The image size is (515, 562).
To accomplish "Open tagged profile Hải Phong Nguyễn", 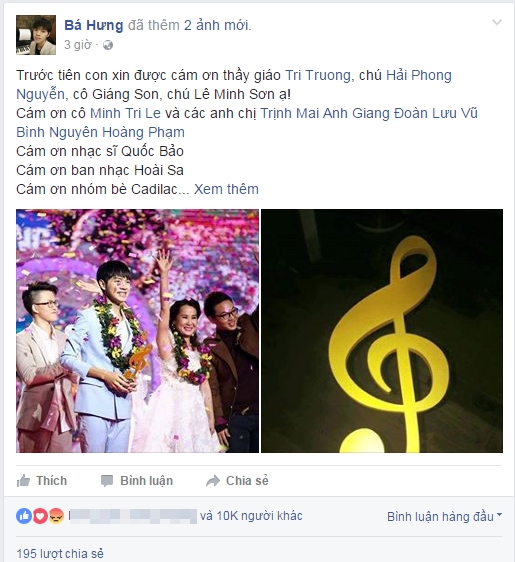I will click(234, 85).
